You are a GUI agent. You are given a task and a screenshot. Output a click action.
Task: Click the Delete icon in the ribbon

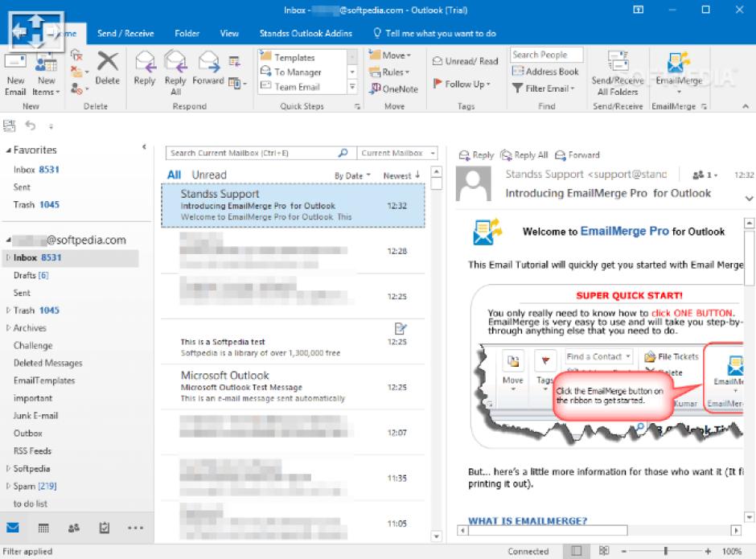pos(108,62)
